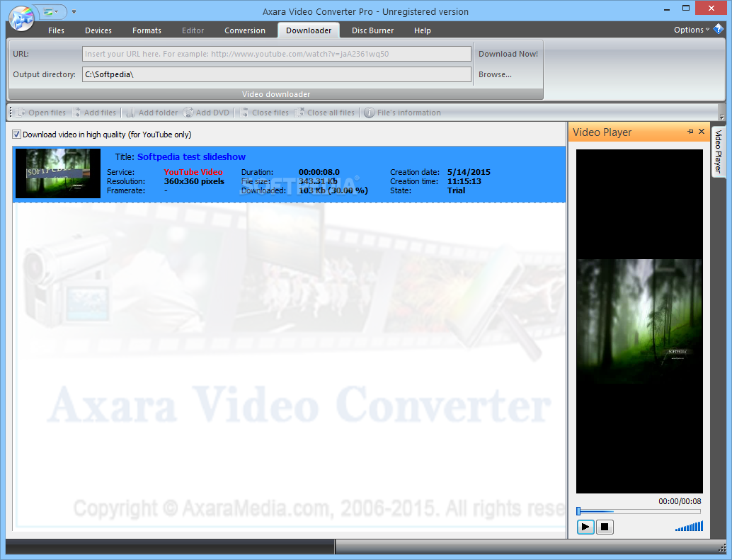732x560 pixels.
Task: Click the Browse... button
Action: [495, 74]
